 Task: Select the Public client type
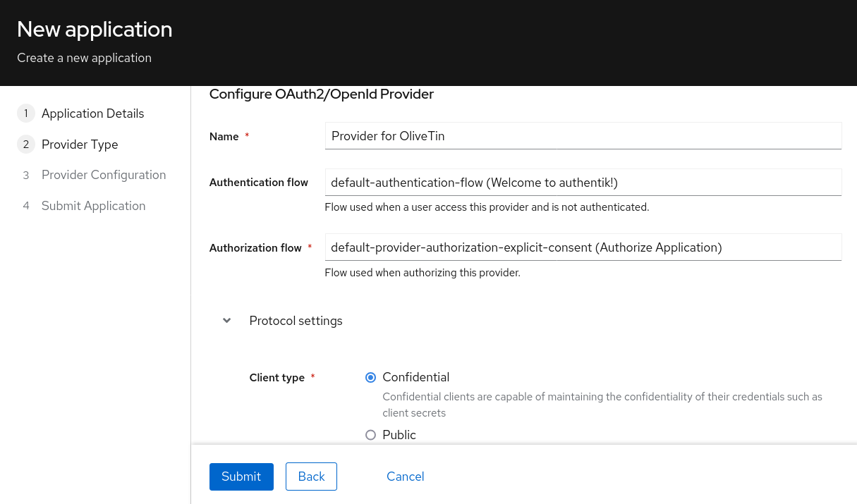[370, 435]
